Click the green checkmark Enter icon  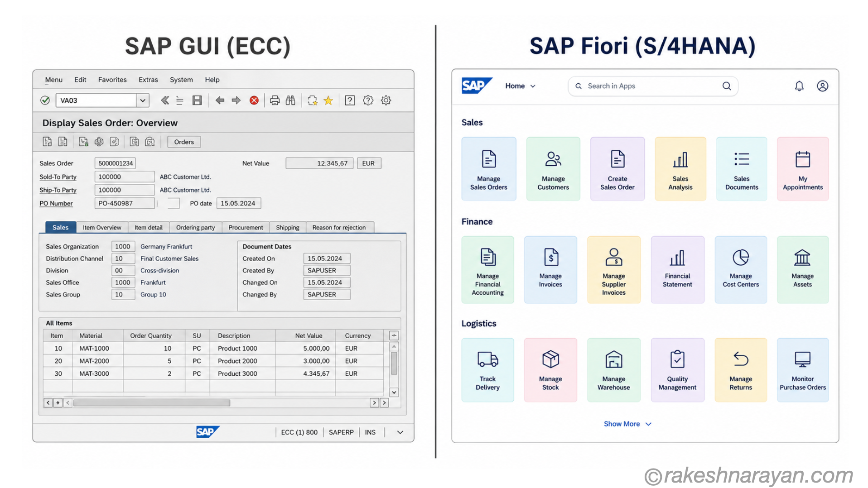45,100
